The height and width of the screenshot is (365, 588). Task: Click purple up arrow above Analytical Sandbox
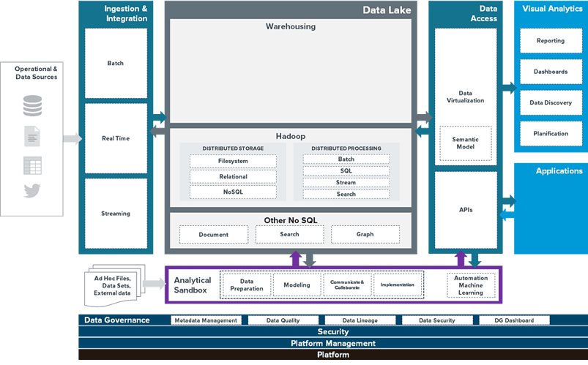coord(294,257)
